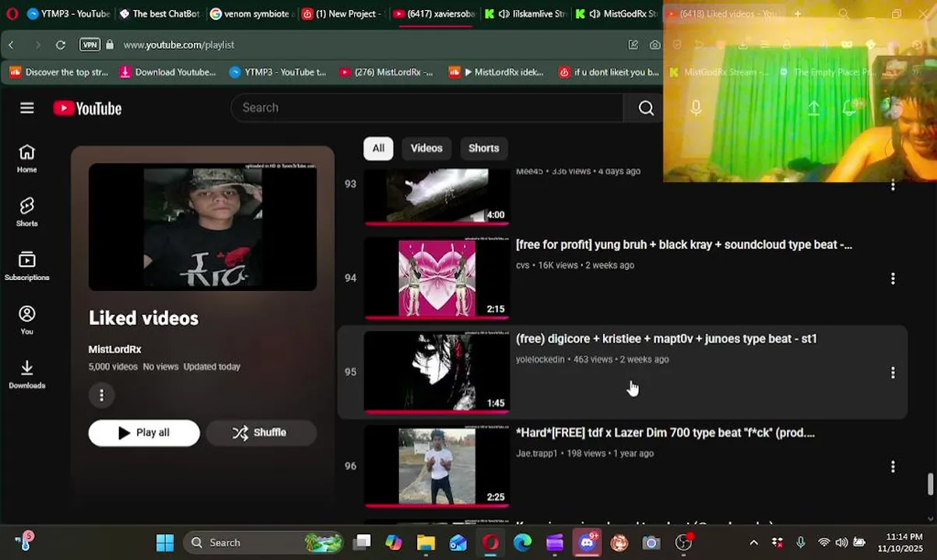Image resolution: width=937 pixels, height=560 pixels.
Task: Select the All filter chip
Action: [x=378, y=149]
